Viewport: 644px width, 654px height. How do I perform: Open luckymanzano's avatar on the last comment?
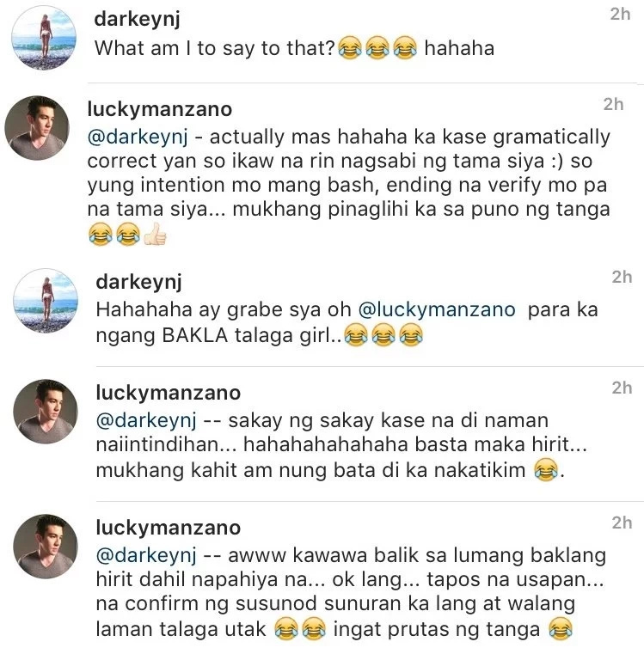coord(46,547)
